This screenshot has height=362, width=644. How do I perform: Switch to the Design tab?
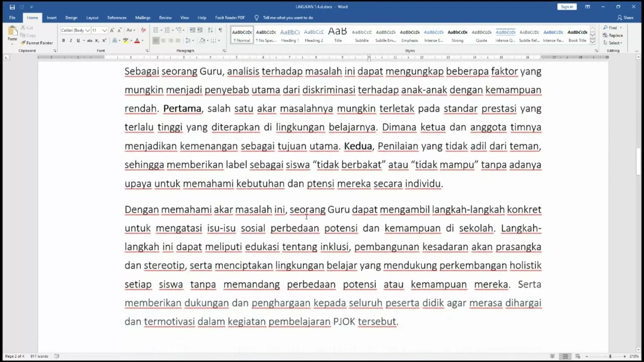pyautogui.click(x=71, y=18)
